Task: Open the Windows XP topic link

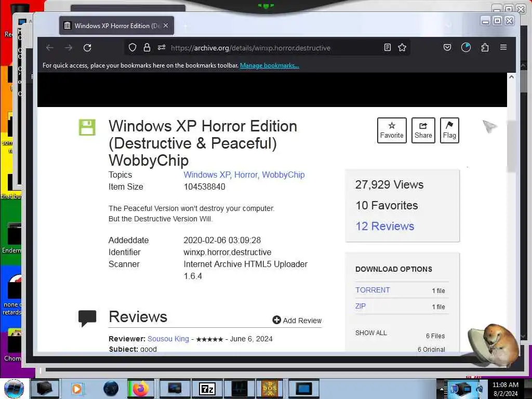Action: coord(207,175)
